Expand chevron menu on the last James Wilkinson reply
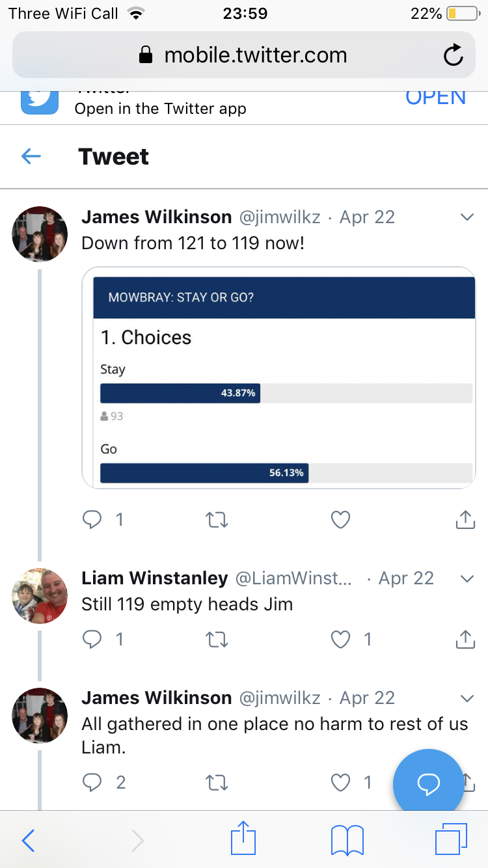This screenshot has height=868, width=488. pos(467,698)
